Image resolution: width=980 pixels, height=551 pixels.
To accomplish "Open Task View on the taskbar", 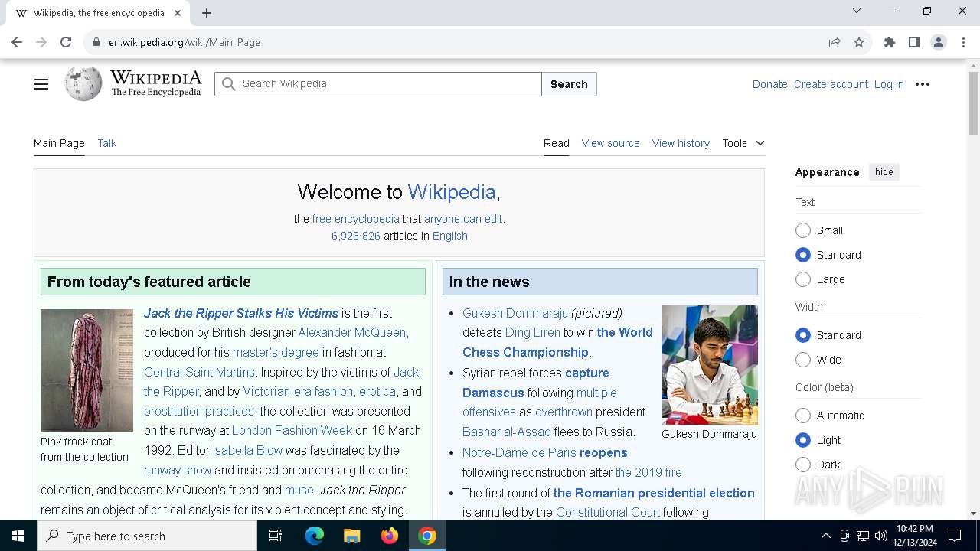I will 276,536.
